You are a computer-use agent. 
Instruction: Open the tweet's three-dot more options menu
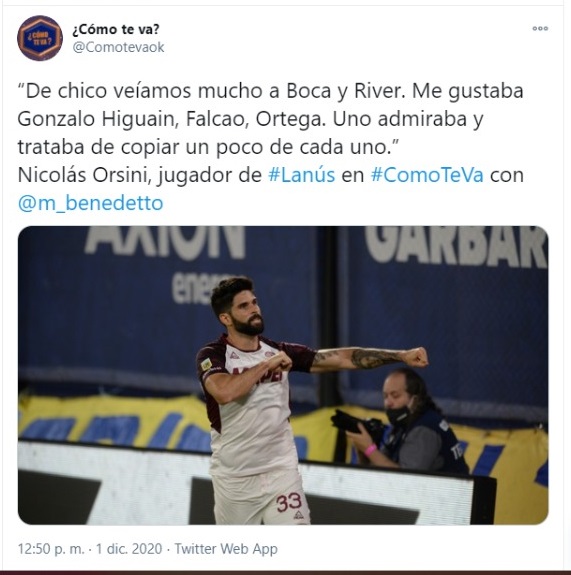[x=540, y=29]
